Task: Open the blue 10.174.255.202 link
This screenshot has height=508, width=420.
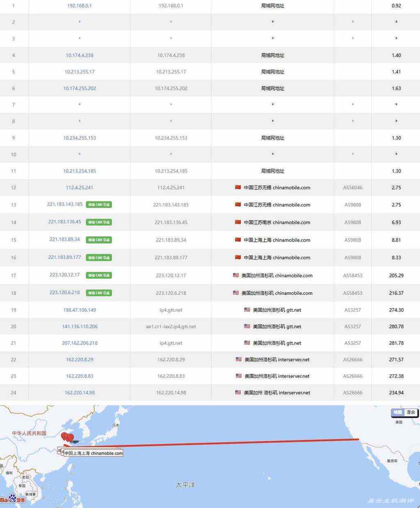Action: coord(80,88)
